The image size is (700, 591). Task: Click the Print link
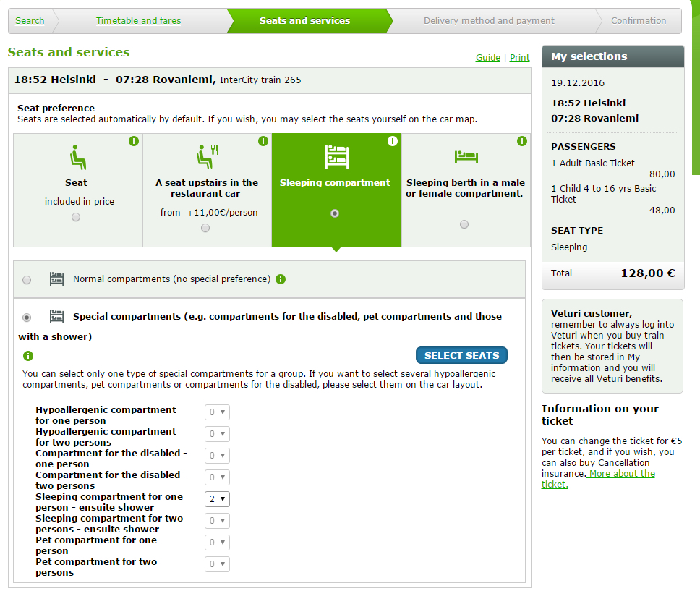pyautogui.click(x=519, y=58)
